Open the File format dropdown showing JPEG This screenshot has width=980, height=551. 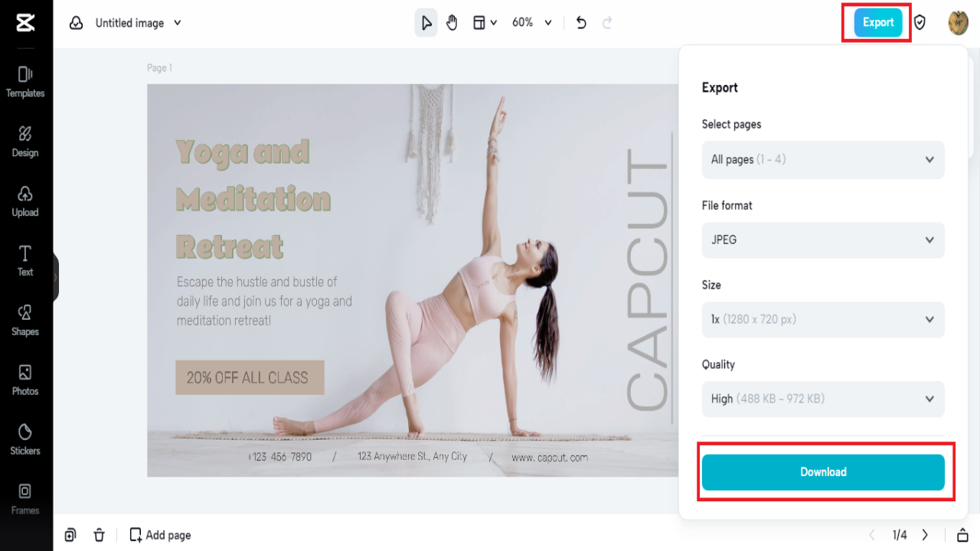click(x=823, y=240)
